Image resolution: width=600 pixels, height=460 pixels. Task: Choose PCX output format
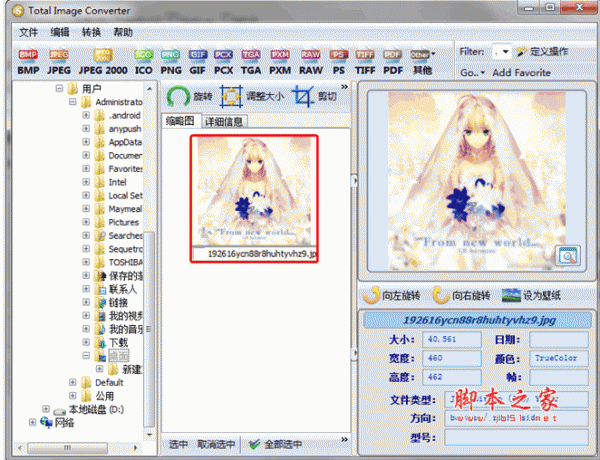click(x=223, y=62)
